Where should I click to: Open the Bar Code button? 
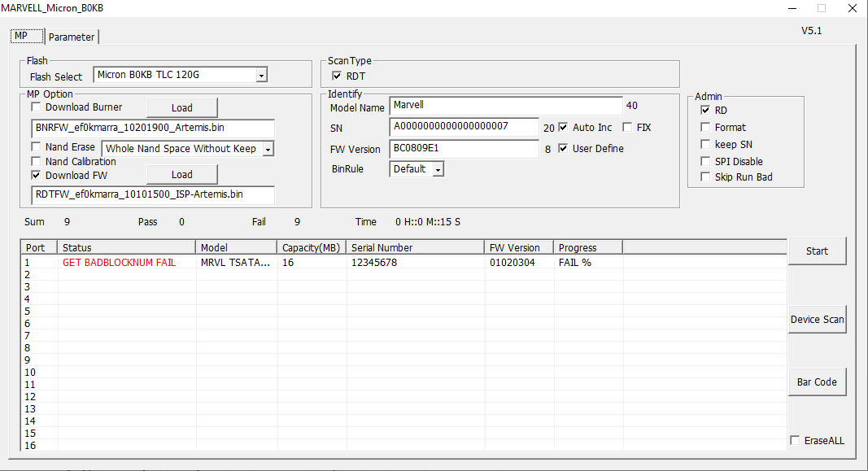(817, 382)
